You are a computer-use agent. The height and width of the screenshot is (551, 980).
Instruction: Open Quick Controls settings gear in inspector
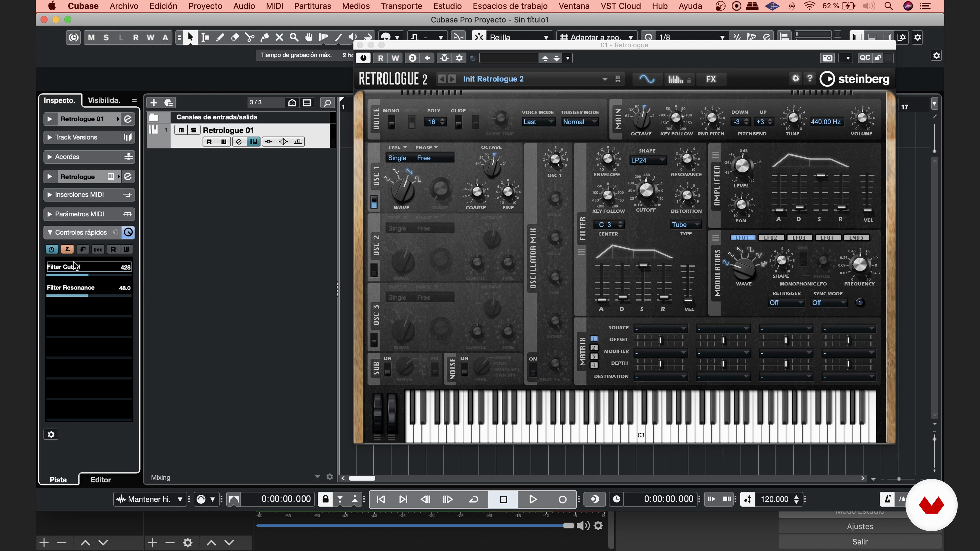(x=51, y=434)
